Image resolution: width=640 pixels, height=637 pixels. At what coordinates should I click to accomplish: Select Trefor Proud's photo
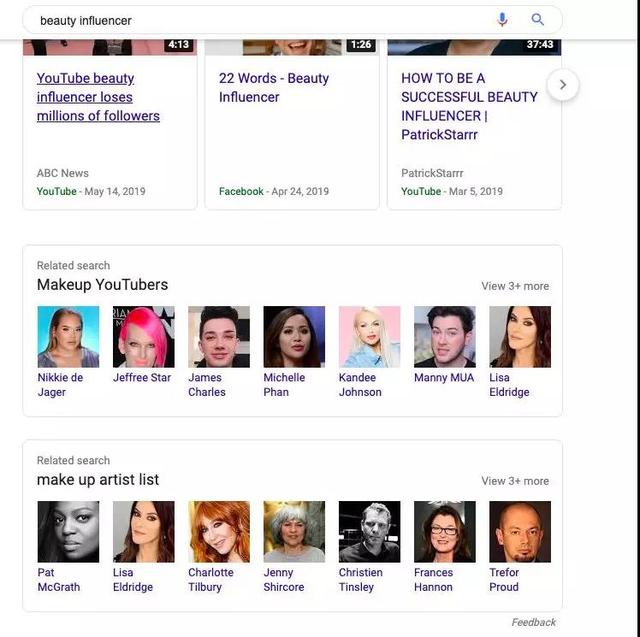pos(520,532)
